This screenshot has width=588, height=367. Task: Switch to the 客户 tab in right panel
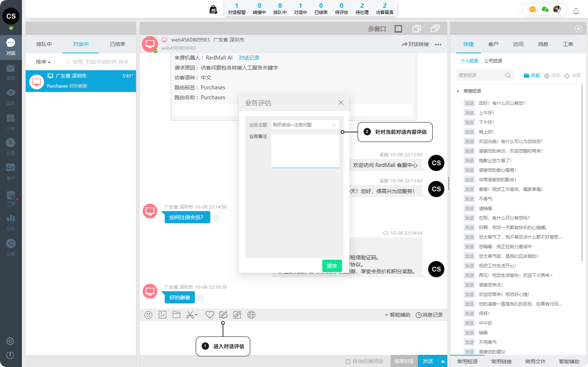[x=493, y=44]
